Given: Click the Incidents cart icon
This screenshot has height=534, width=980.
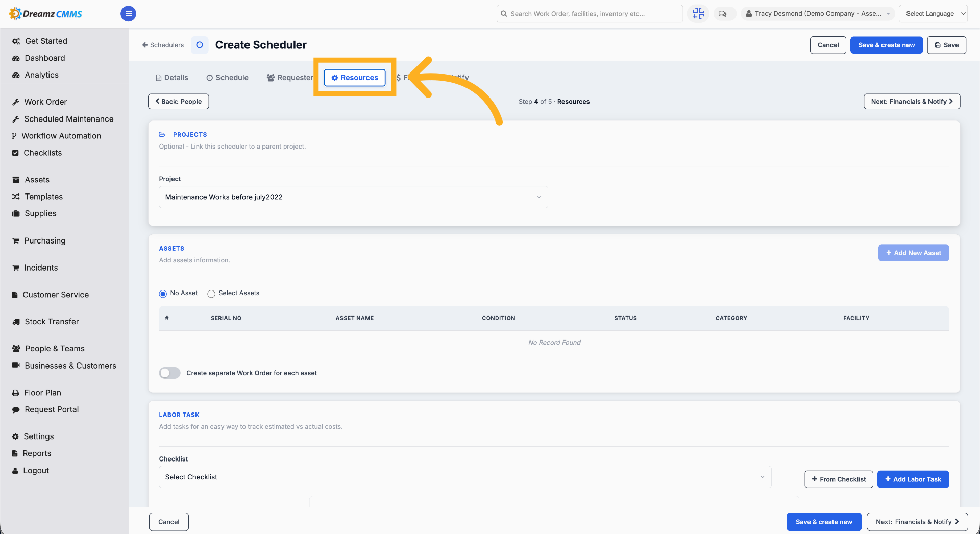Looking at the screenshot, I should click(16, 268).
